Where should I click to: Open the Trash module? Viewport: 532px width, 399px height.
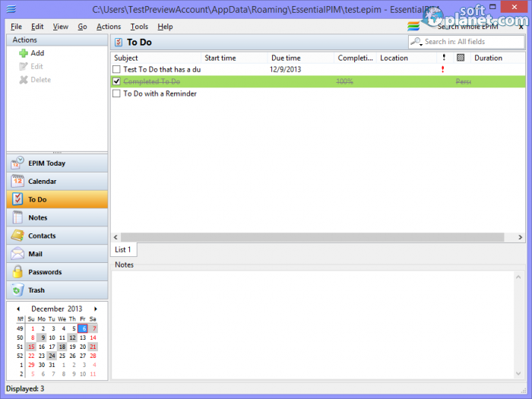pos(36,290)
